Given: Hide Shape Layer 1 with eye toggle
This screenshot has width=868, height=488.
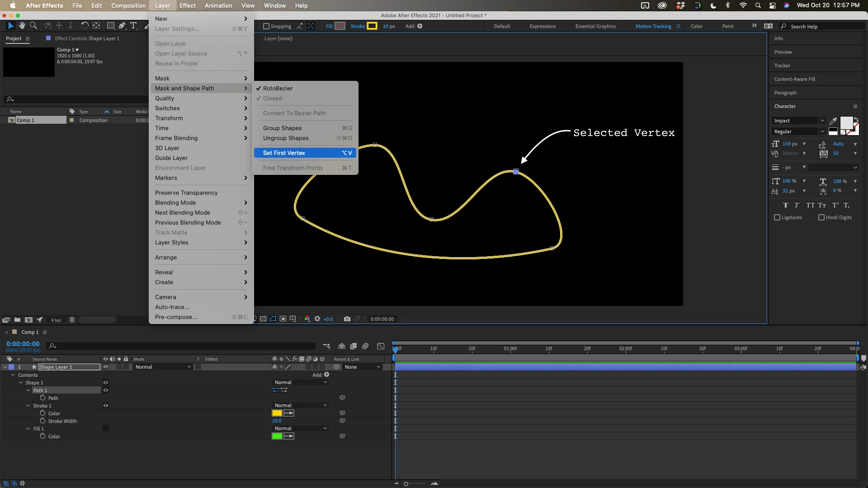Looking at the screenshot, I should pos(105,367).
